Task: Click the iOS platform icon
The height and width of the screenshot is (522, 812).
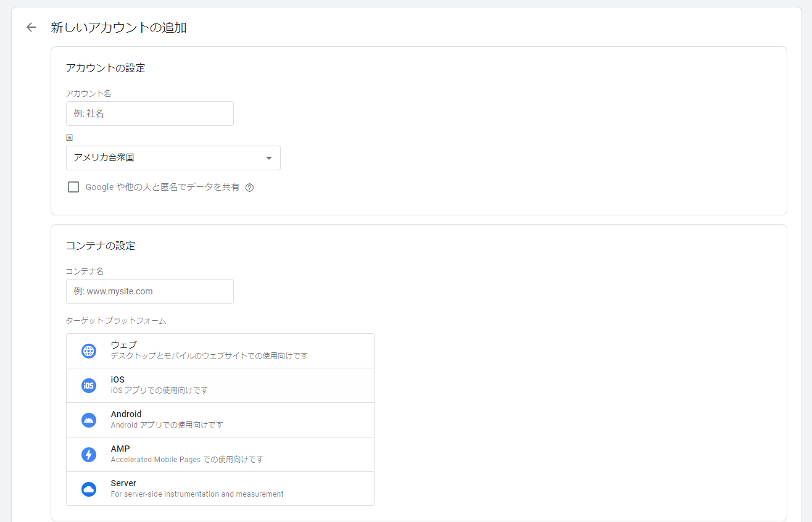Action: tap(89, 386)
